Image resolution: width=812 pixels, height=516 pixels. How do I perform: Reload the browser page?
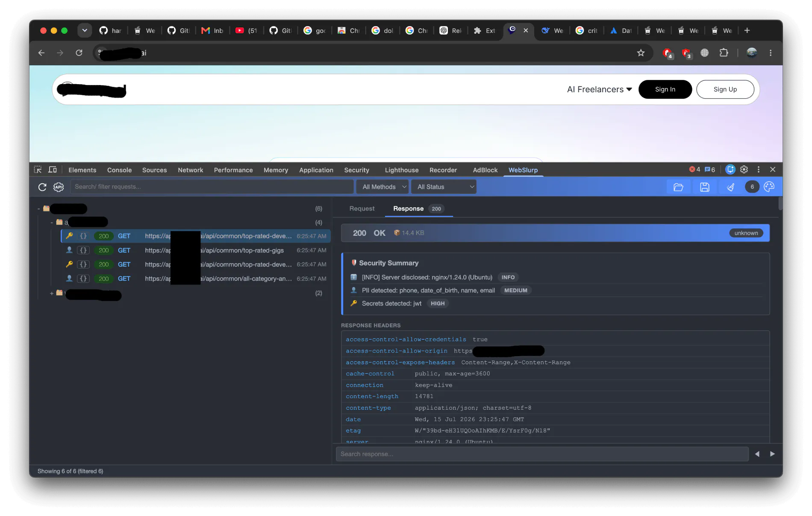[79, 53]
